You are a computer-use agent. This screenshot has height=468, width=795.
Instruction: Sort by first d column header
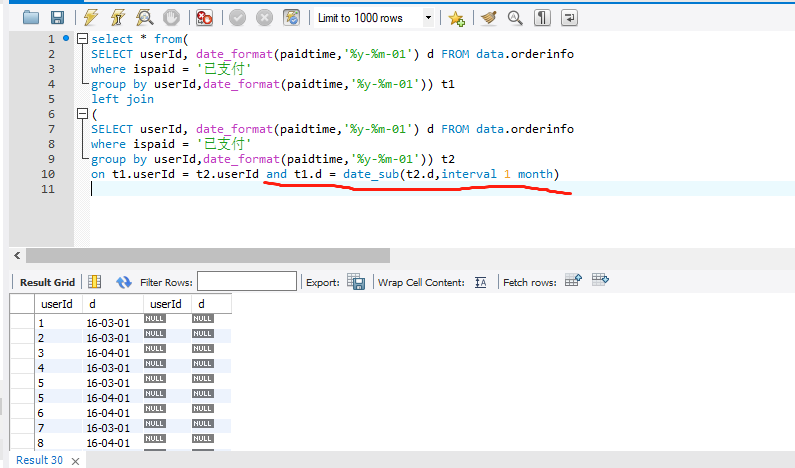(x=113, y=304)
